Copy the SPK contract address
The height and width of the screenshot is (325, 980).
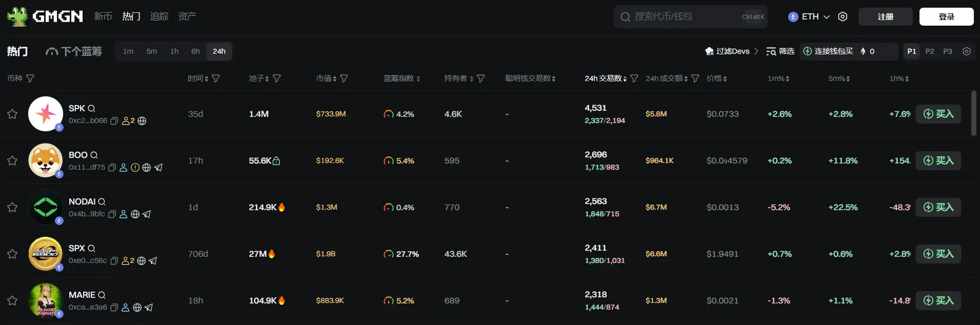click(x=114, y=121)
